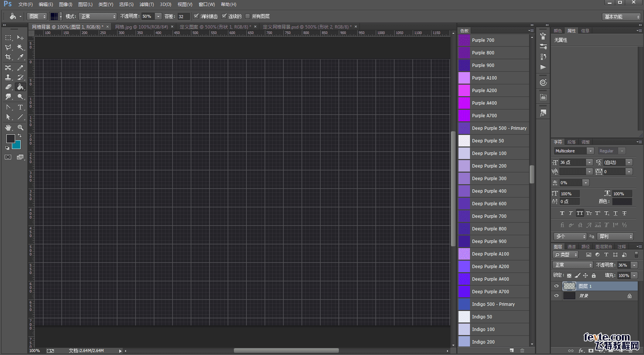Open the Multicolore font family dropdown
Viewport: 644px width, 355px height.
[x=590, y=151]
